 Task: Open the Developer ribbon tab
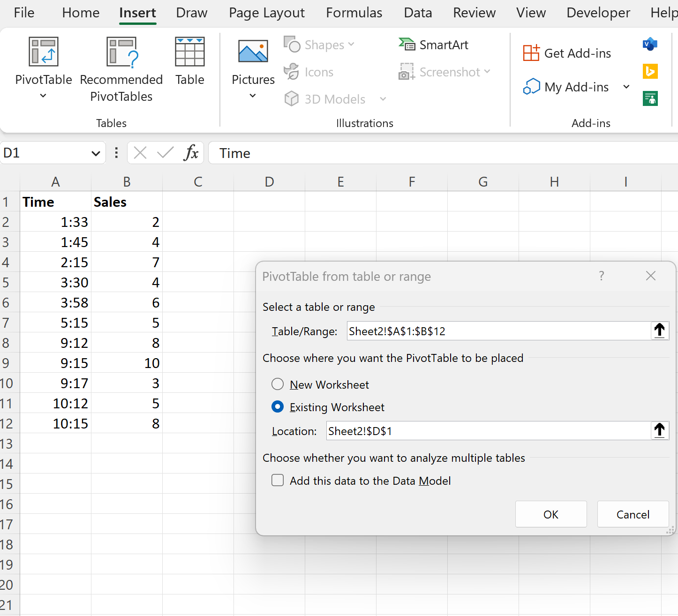[x=597, y=13]
